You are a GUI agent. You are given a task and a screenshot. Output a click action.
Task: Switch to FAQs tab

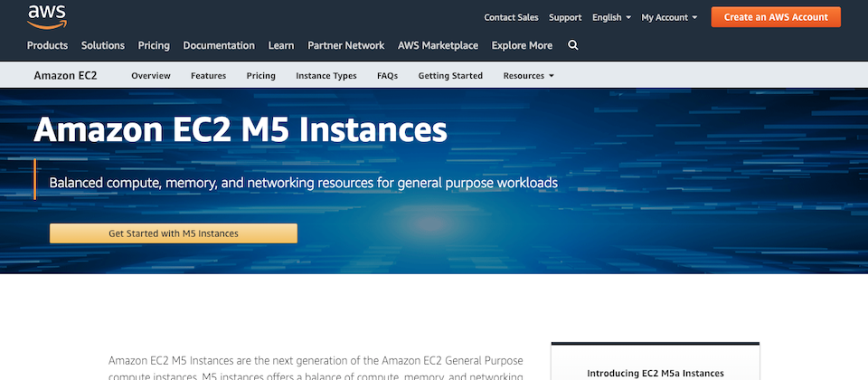tap(388, 76)
